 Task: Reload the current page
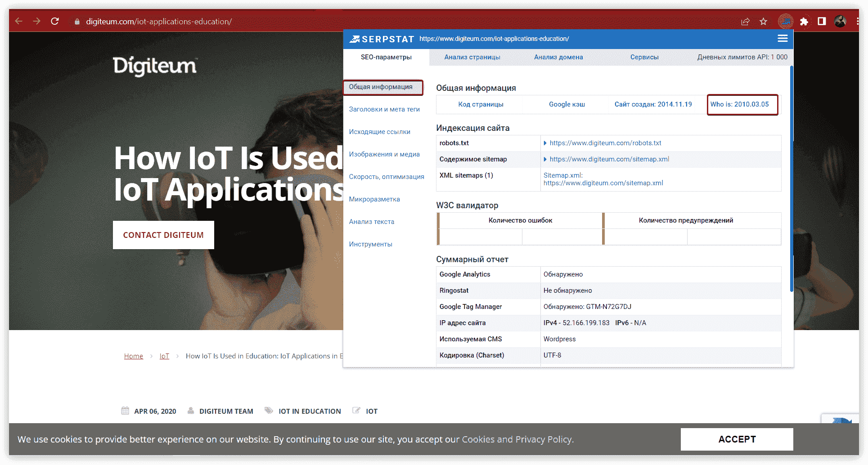[55, 21]
